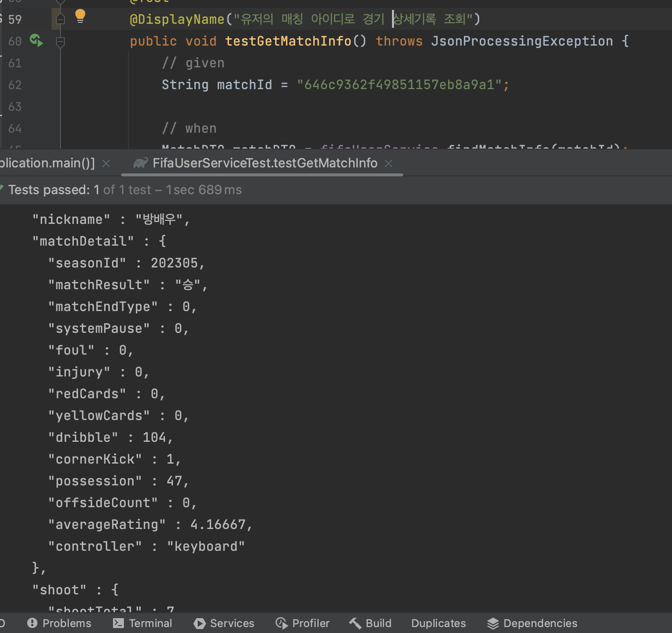Click the Terminal prompt icon
Image resolution: width=672 pixels, height=633 pixels.
tap(118, 623)
